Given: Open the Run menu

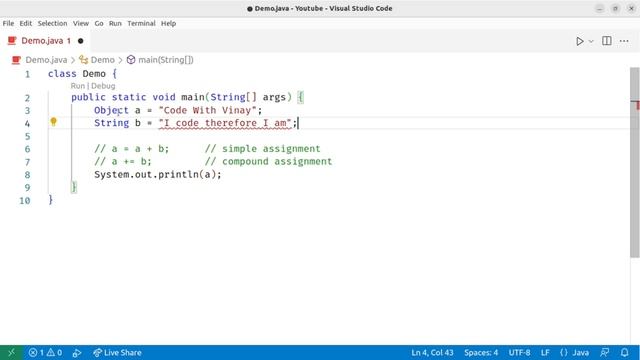Looking at the screenshot, I should click(115, 23).
